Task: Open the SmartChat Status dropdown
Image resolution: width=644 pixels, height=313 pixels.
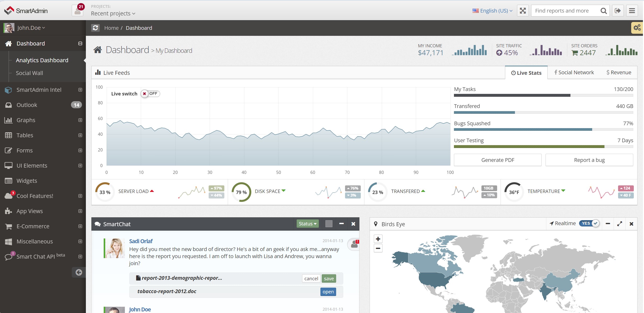Action: point(307,224)
